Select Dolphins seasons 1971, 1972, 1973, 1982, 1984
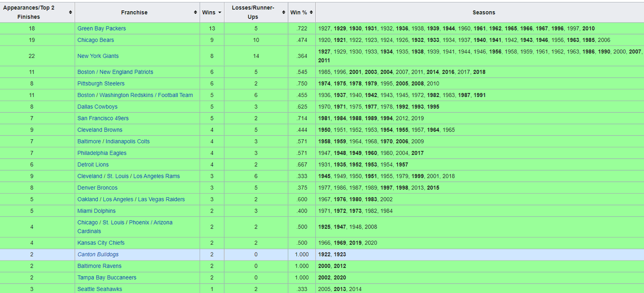The height and width of the screenshot is (293, 644). pyautogui.click(x=355, y=211)
